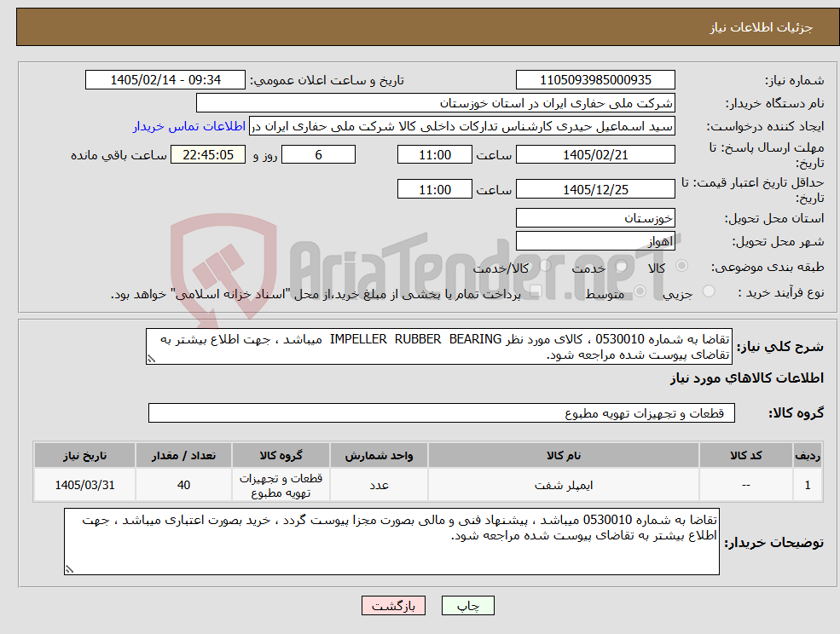This screenshot has height=634, width=840.
Task: Click the کد کالا column header
Action: click(745, 456)
